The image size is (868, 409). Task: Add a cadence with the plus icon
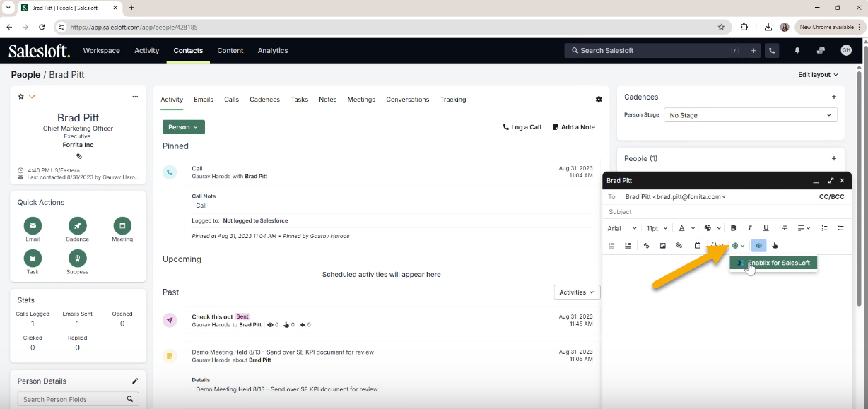pos(834,97)
